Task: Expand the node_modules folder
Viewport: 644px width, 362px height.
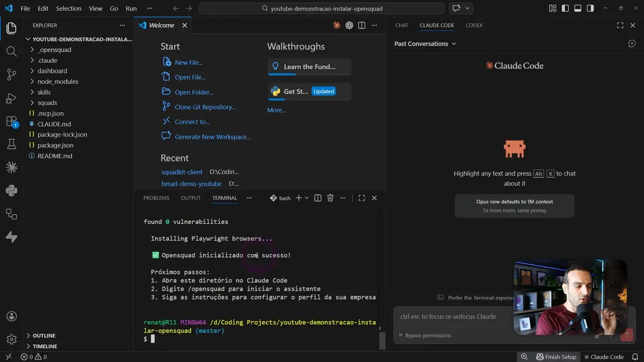Action: tap(57, 81)
